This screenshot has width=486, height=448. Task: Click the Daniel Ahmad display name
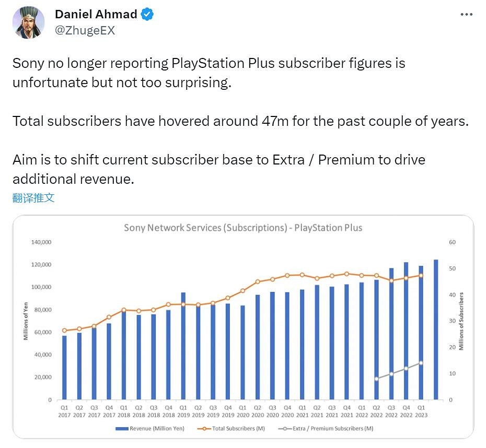[x=96, y=15]
